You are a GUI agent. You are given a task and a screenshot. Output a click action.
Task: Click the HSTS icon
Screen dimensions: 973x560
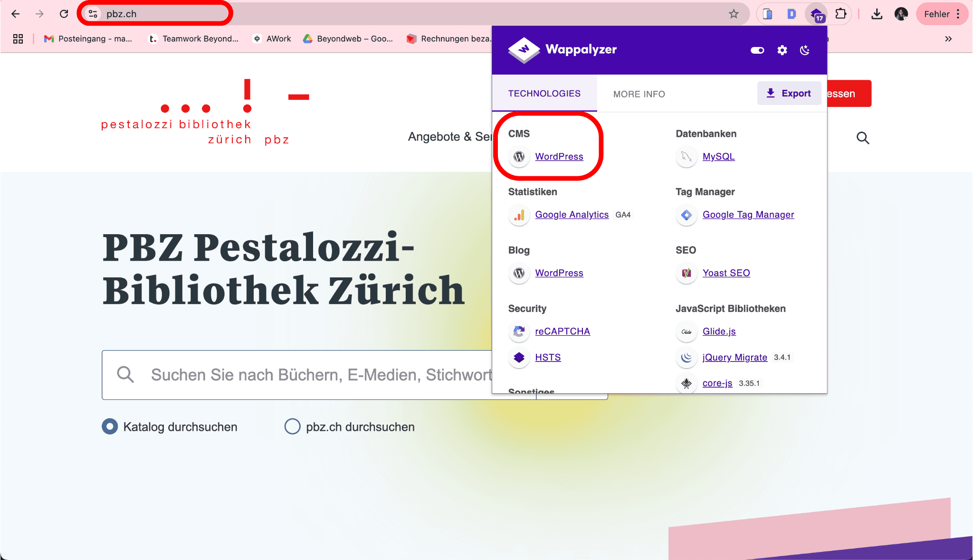(519, 357)
